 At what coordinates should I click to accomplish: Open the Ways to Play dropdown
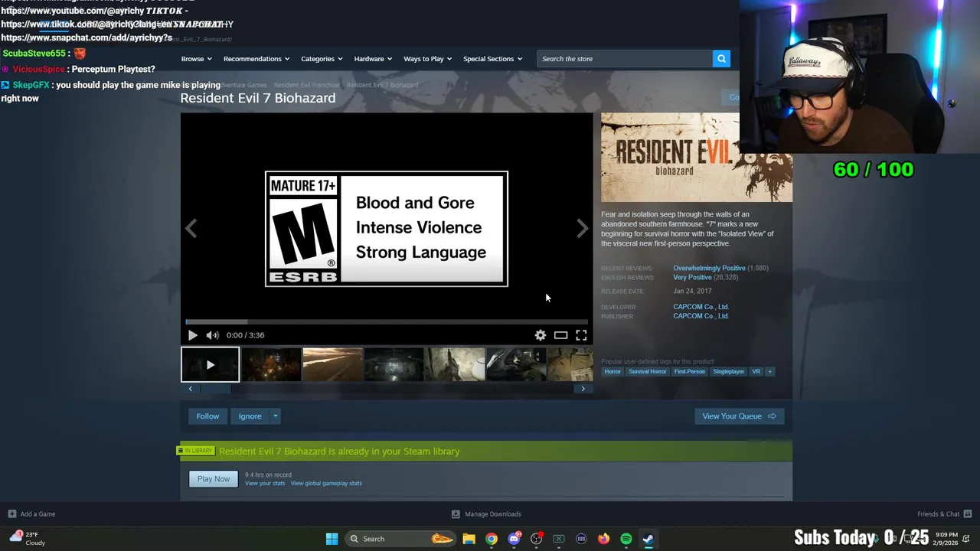(x=427, y=59)
